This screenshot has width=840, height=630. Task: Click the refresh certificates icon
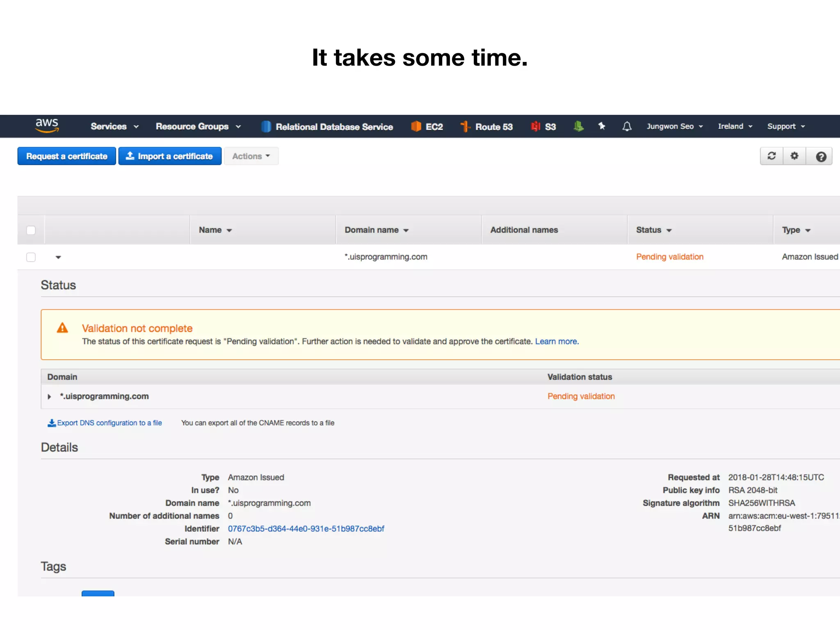point(772,156)
